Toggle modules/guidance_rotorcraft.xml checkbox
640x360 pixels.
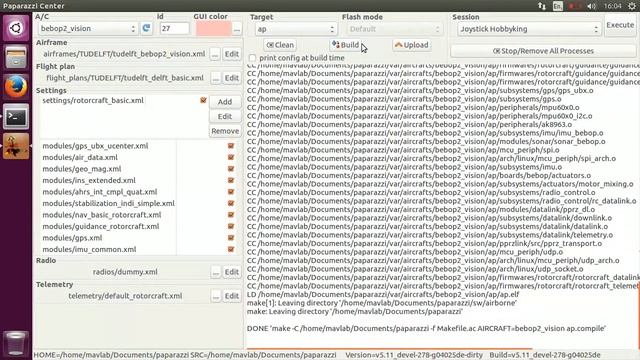(x=231, y=226)
